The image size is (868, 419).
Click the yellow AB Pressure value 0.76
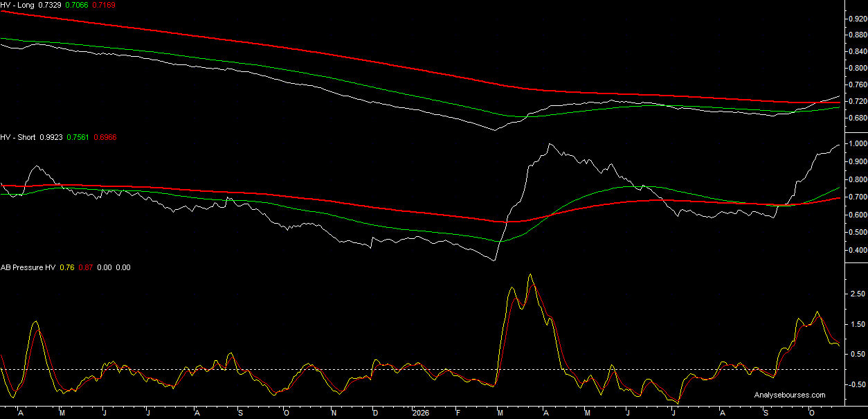[x=67, y=267]
